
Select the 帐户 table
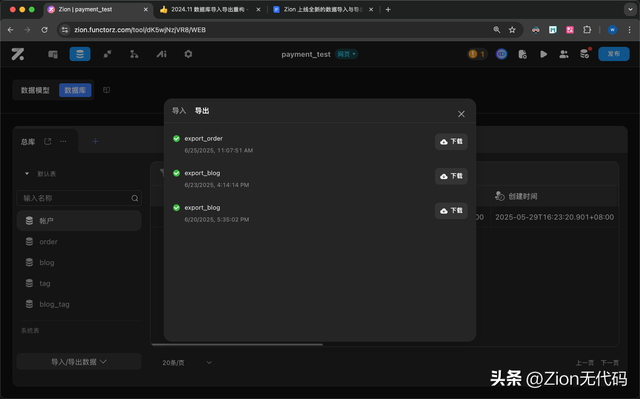tap(79, 221)
